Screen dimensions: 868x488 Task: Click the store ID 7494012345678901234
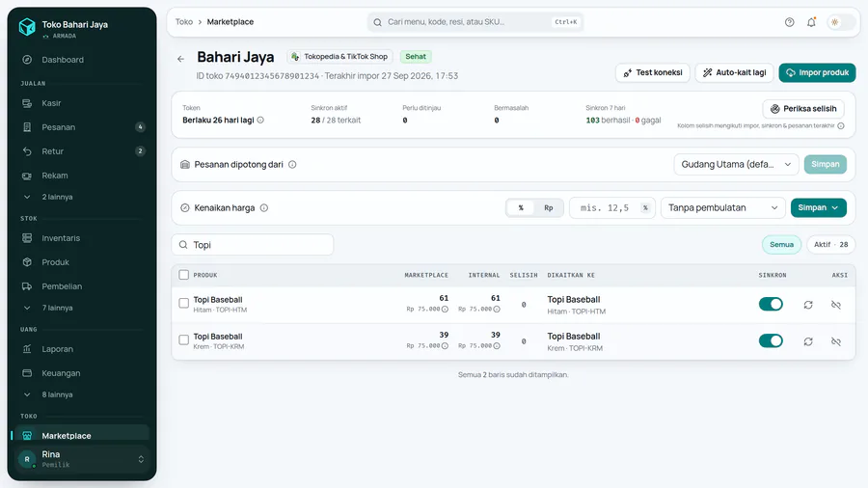click(x=272, y=76)
